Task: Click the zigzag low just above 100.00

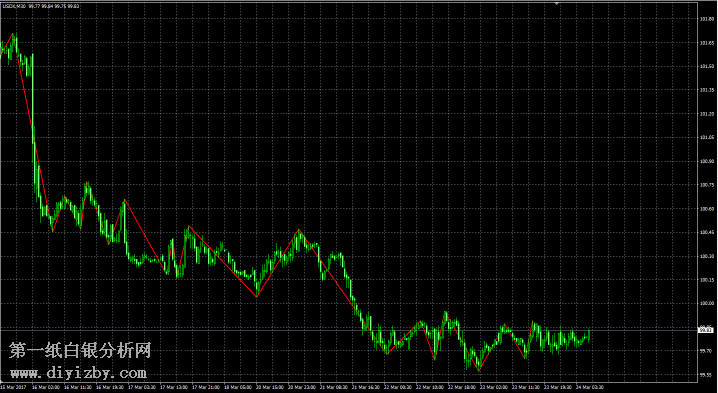Action: coord(256,296)
